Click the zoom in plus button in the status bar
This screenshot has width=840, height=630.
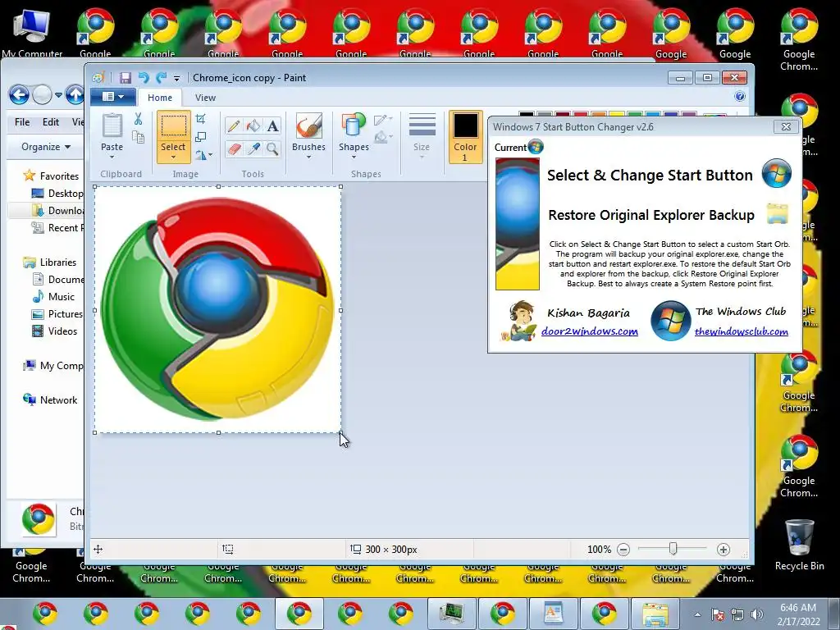click(724, 549)
